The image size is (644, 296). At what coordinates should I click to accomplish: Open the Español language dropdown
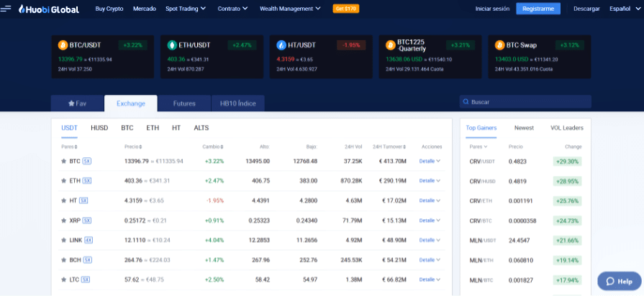pos(625,9)
